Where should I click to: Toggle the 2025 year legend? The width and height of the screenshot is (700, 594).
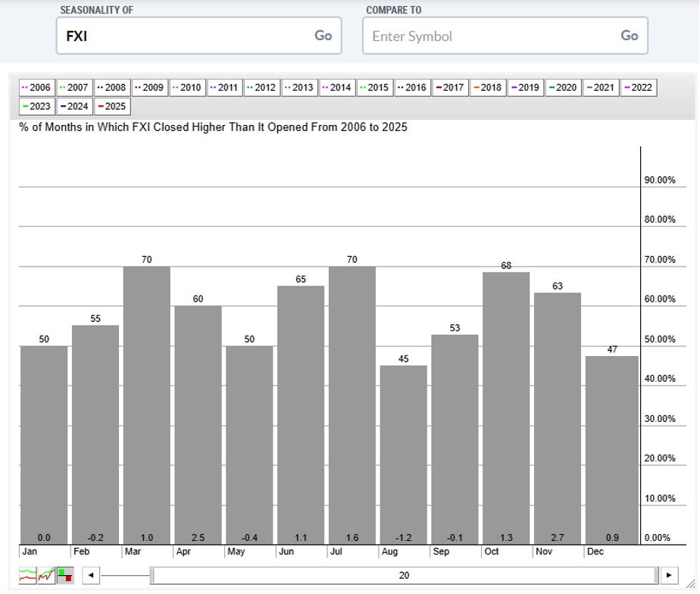pyautogui.click(x=112, y=106)
